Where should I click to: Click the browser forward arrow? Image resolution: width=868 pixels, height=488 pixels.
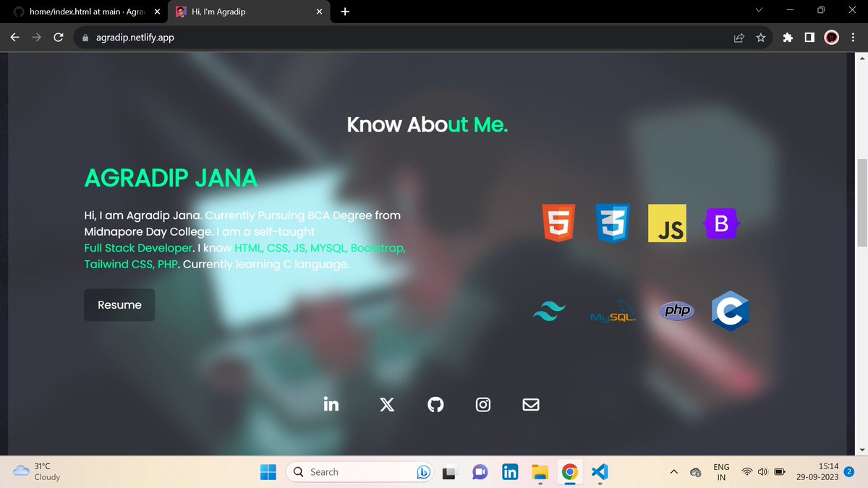click(37, 38)
